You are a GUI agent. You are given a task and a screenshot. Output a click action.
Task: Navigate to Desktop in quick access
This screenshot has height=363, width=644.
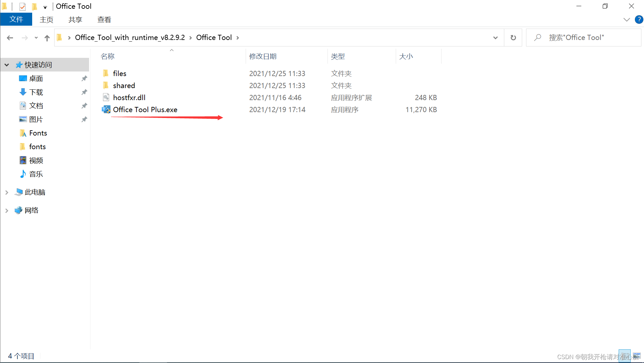(37, 78)
